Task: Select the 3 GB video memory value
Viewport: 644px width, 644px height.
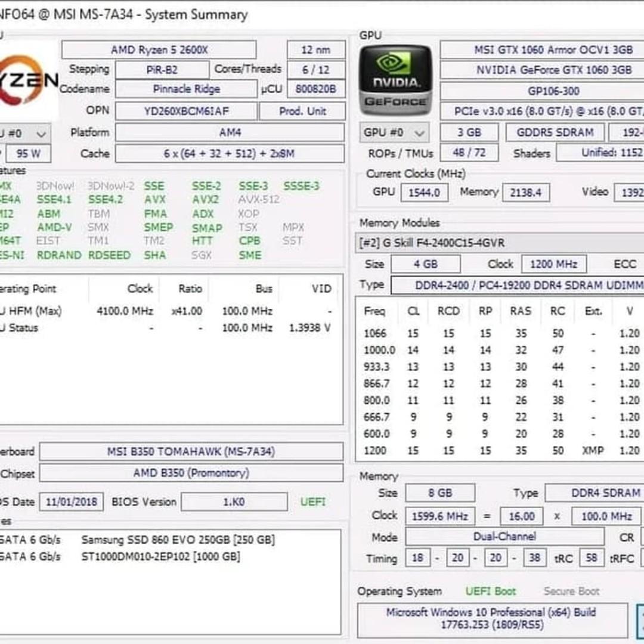Action: (x=469, y=132)
